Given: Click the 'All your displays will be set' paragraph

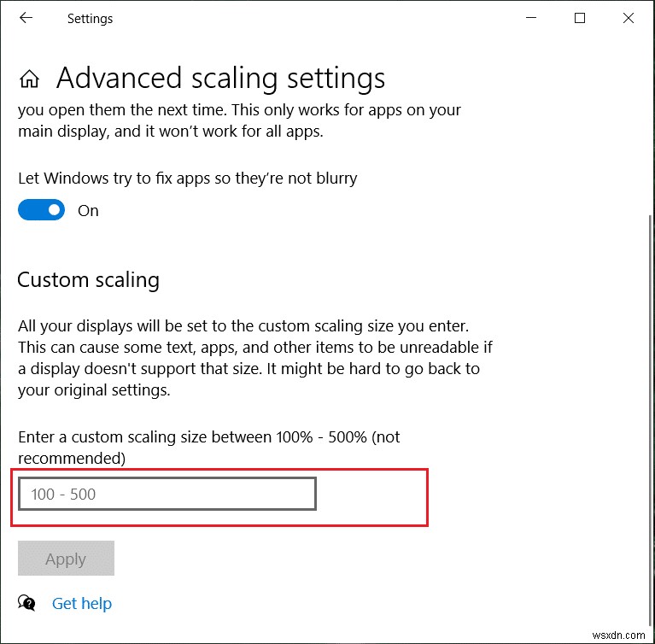Looking at the screenshot, I should [254, 358].
